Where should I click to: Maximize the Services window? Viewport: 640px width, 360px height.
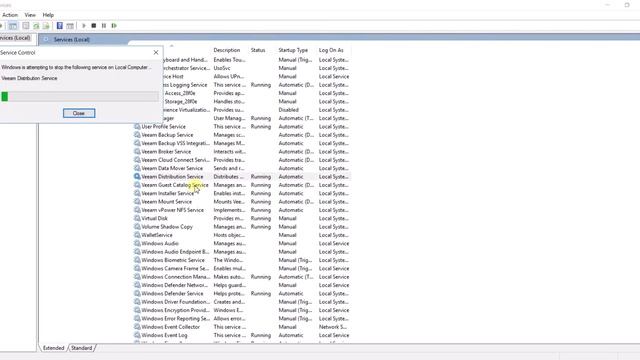click(x=627, y=4)
